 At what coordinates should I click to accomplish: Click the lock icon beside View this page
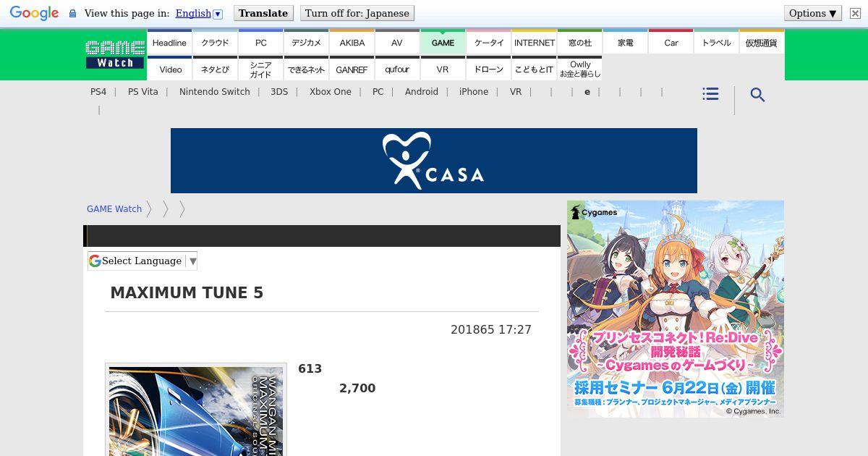72,14
